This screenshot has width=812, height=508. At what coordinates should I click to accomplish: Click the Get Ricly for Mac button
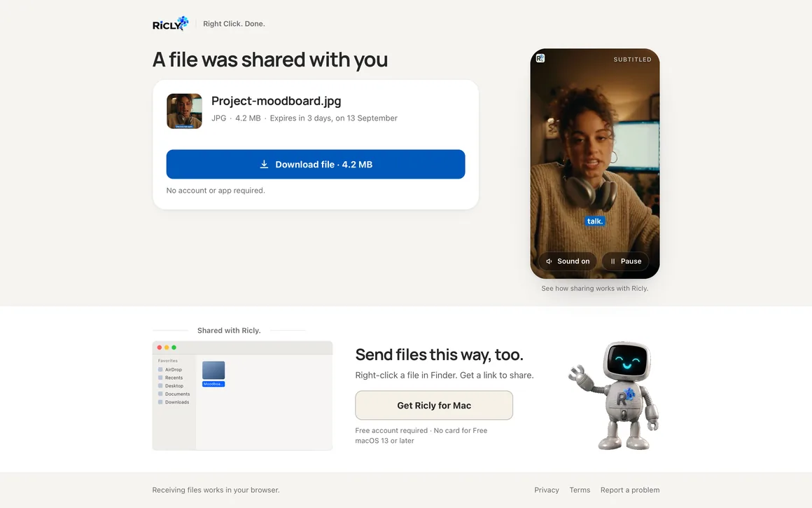pos(434,406)
